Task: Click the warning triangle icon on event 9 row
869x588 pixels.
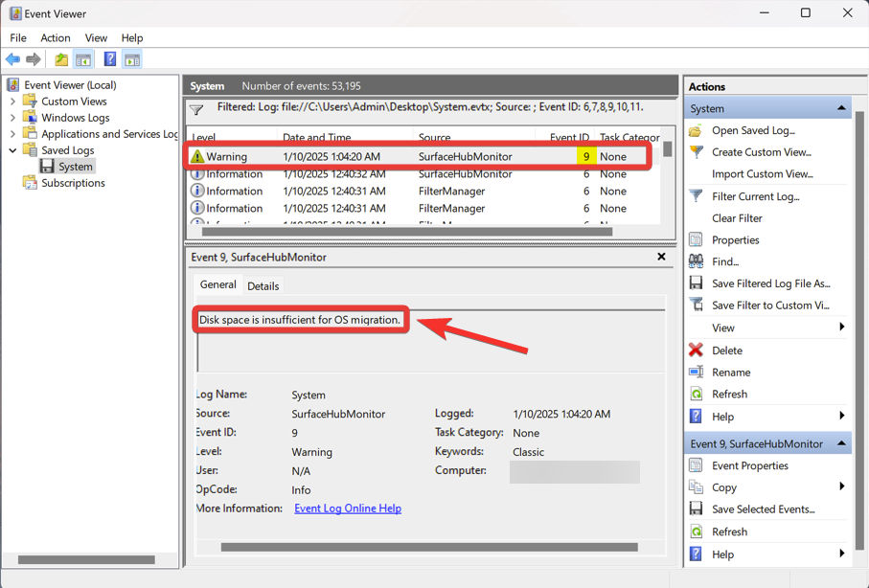Action: [x=196, y=156]
